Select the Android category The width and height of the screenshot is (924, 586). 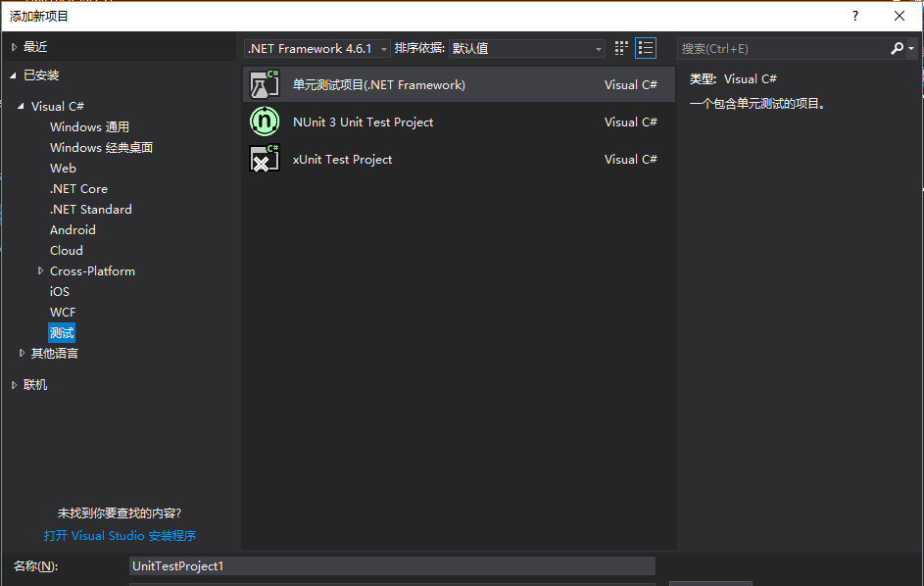click(x=73, y=230)
